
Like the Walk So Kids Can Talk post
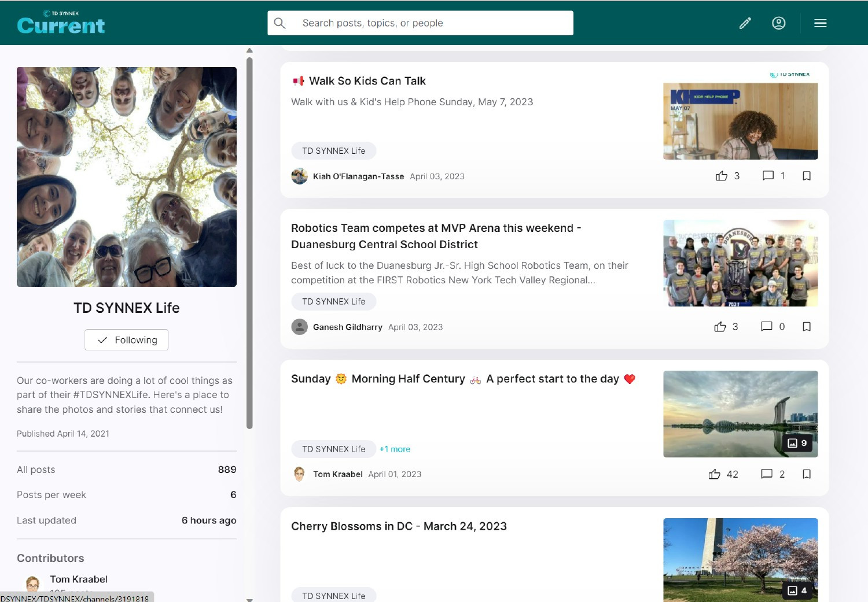(x=721, y=176)
